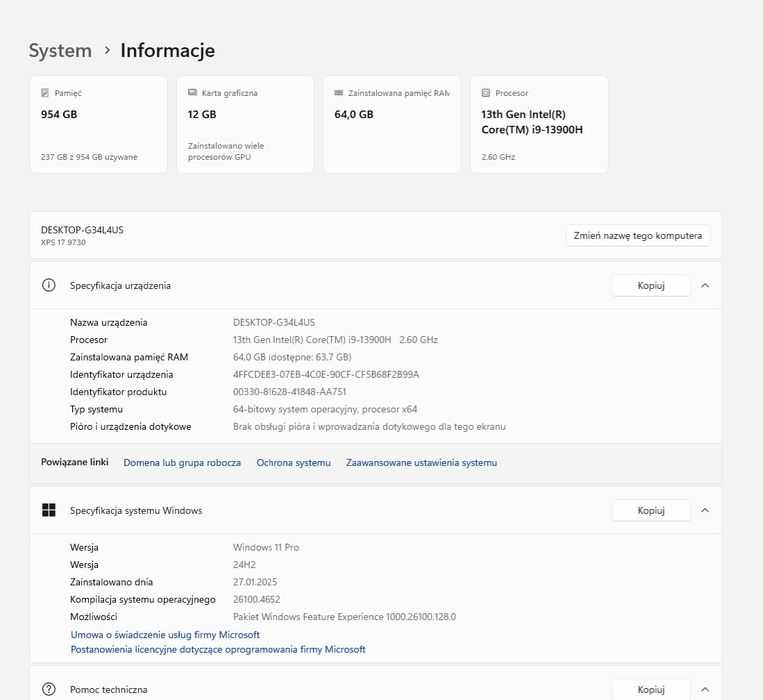Select the Brak obsługi pióra value text
This screenshot has height=700, width=763.
tap(369, 427)
